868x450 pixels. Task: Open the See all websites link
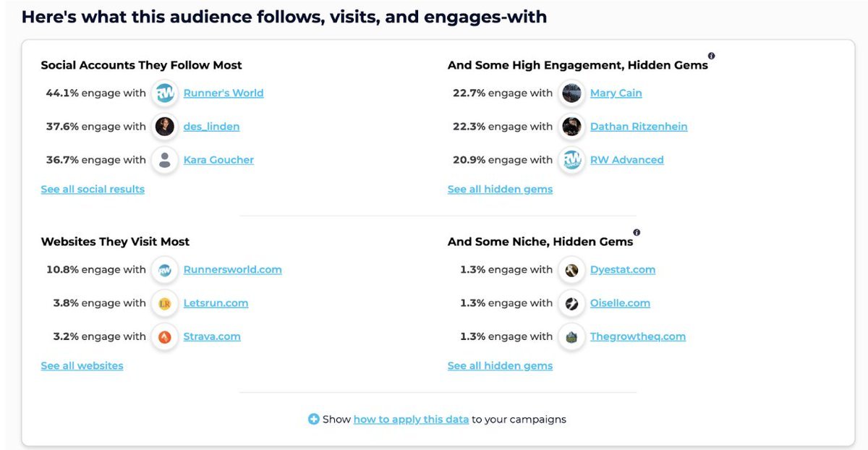click(x=82, y=365)
